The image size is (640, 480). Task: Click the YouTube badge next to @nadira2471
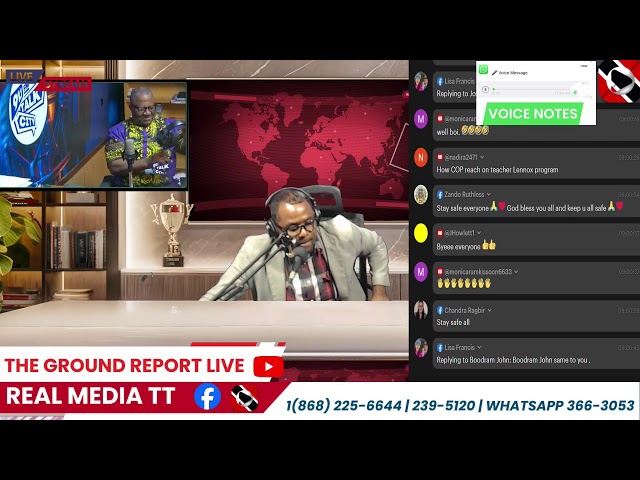[440, 157]
